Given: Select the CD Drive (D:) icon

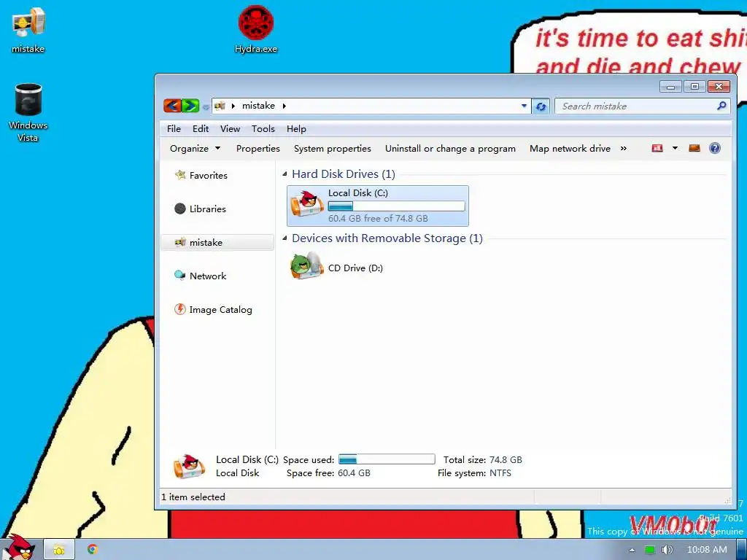Looking at the screenshot, I should (307, 265).
